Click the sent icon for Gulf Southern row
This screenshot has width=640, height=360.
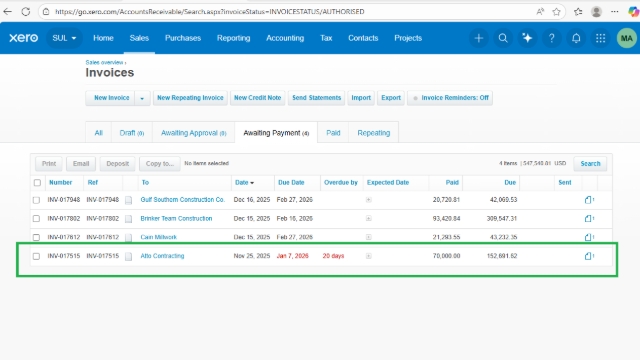tap(589, 200)
